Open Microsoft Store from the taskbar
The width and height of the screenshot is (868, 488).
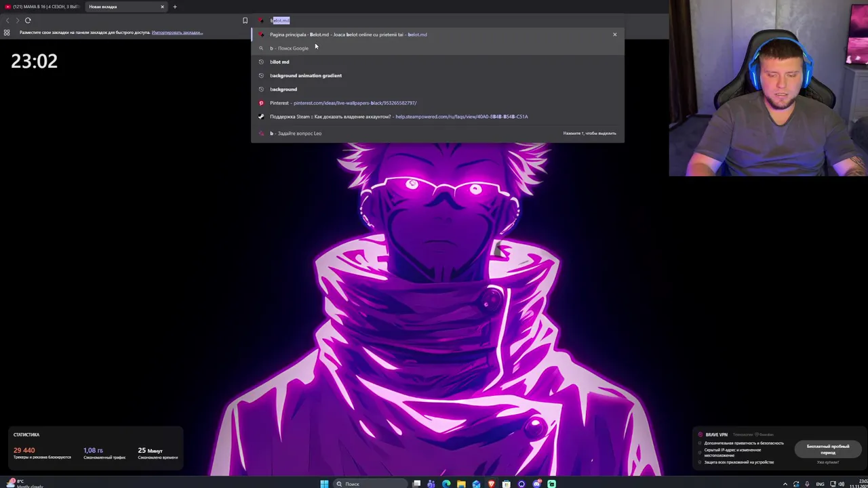click(507, 483)
